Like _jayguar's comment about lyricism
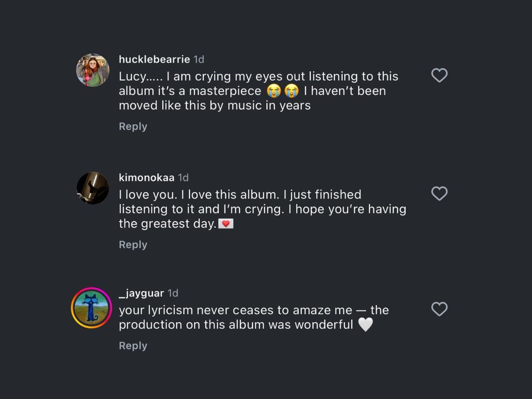The height and width of the screenshot is (399, 532). tap(439, 309)
